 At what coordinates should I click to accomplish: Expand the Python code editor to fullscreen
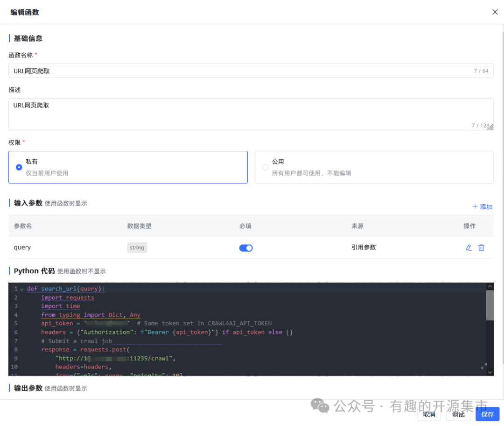tap(484, 367)
